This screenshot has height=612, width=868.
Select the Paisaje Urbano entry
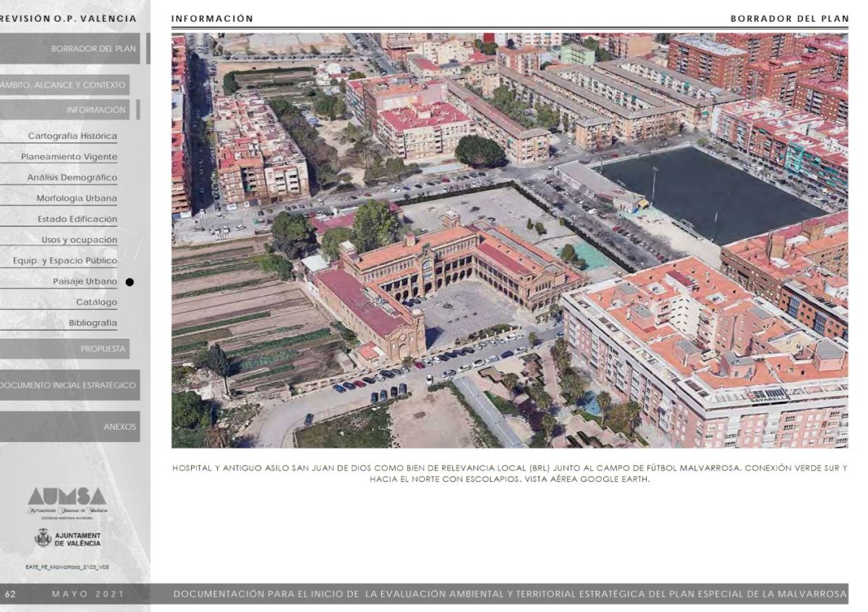(84, 281)
